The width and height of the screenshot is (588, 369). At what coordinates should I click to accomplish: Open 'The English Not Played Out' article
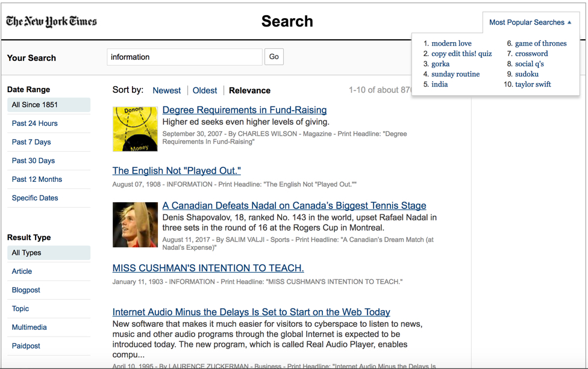click(177, 171)
